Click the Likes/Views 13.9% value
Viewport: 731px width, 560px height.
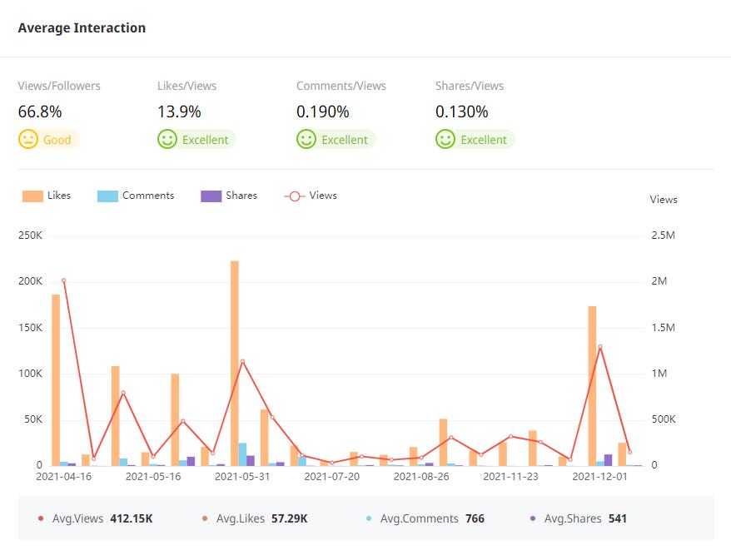(179, 112)
